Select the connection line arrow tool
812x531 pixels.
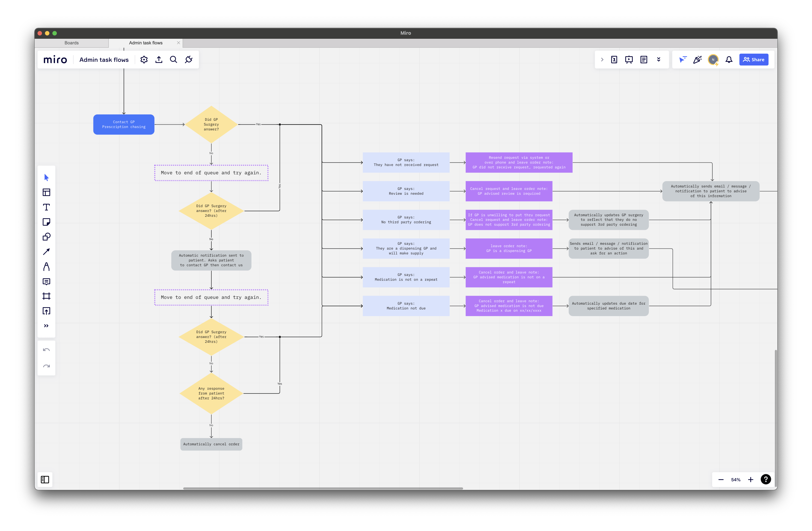click(46, 251)
